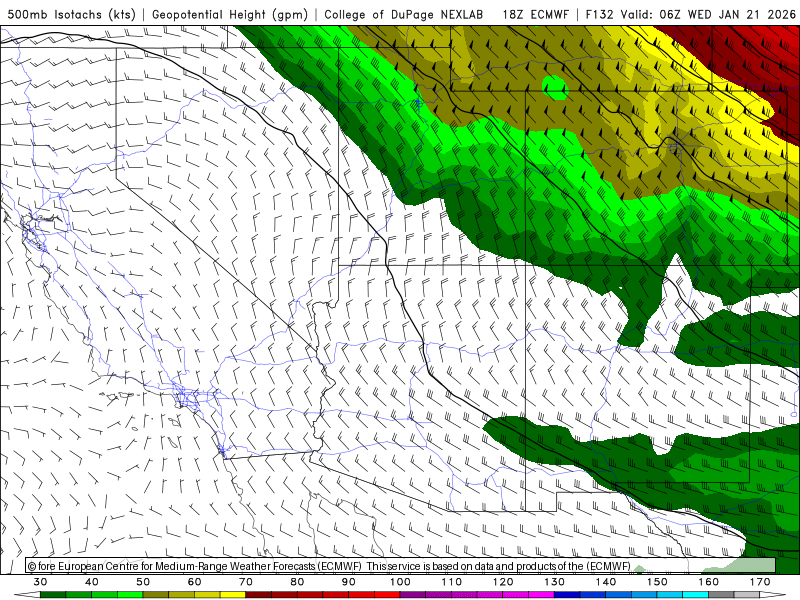The image size is (800, 600).
Task: Click the "170" legend value
Action: [760, 582]
